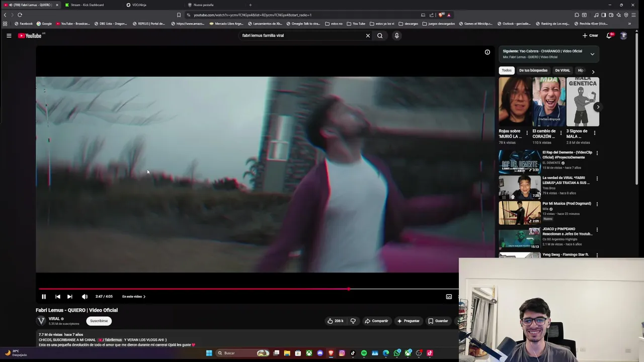This screenshot has height=362, width=644.
Task: Open options for 'Por Mi Musica' video
Action: pos(597,204)
